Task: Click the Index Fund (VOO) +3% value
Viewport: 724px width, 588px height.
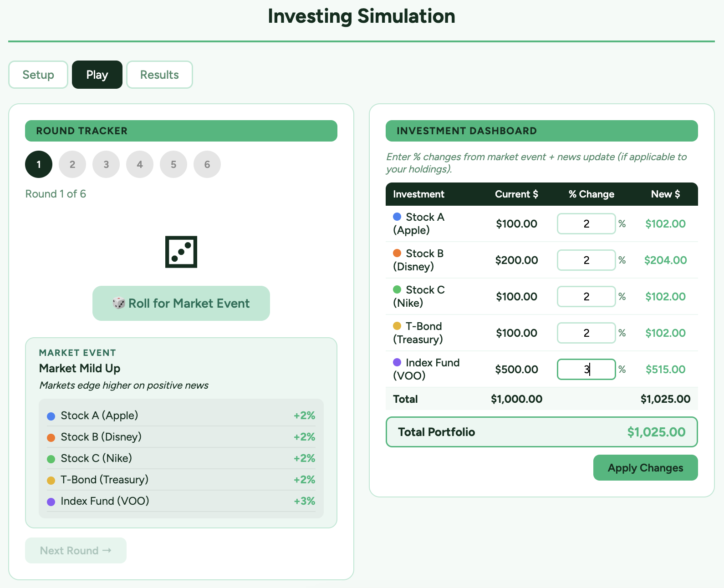Action: tap(305, 501)
